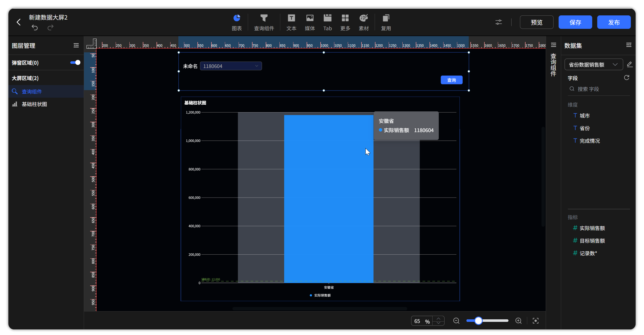This screenshot has height=335, width=644.
Task: Add a 查询组件 from toolbar
Action: click(x=264, y=22)
